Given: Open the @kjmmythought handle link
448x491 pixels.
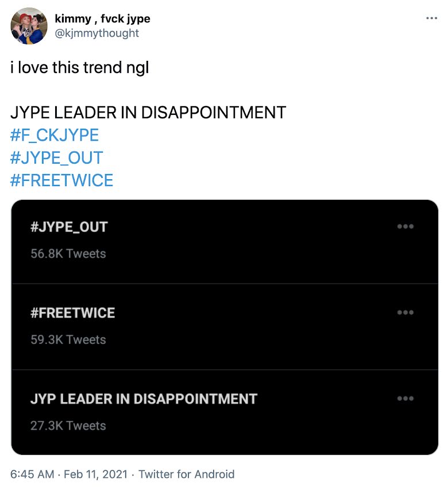Looking at the screenshot, I should pos(96,33).
